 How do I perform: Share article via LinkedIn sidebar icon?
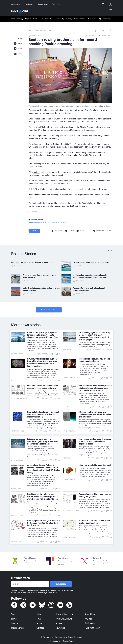[15, 48]
